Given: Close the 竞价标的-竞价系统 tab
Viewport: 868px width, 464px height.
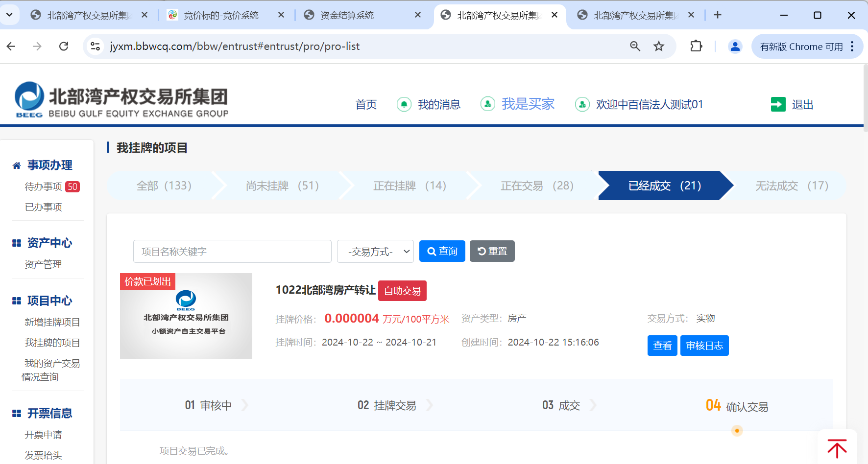Looking at the screenshot, I should coord(281,15).
